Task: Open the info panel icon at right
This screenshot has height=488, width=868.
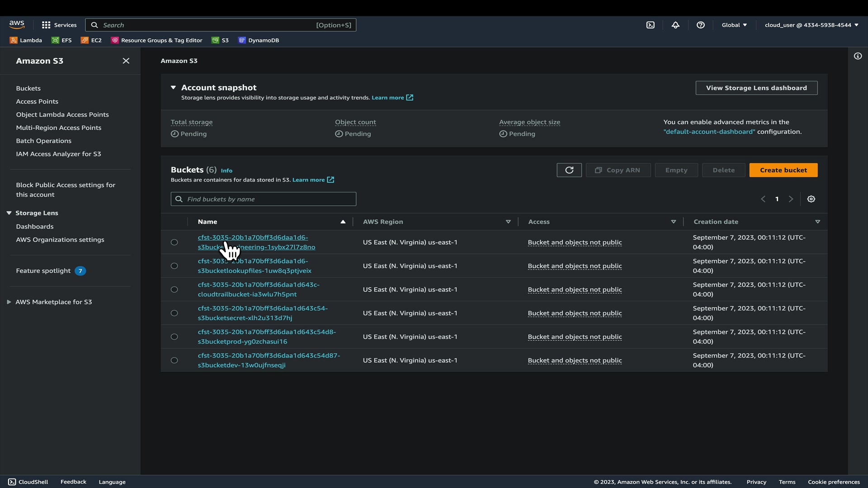Action: [858, 56]
